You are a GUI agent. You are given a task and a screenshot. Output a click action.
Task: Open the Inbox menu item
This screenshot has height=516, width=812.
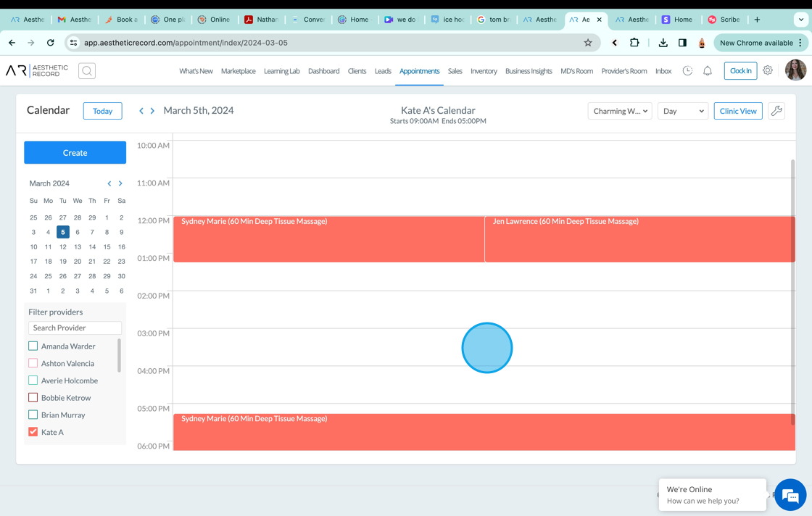coord(663,71)
